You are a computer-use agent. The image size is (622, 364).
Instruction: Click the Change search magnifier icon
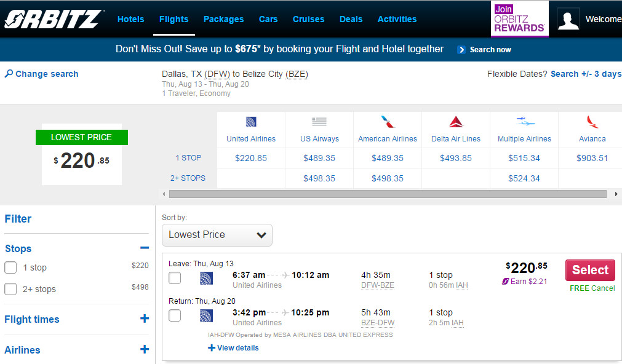click(x=9, y=73)
